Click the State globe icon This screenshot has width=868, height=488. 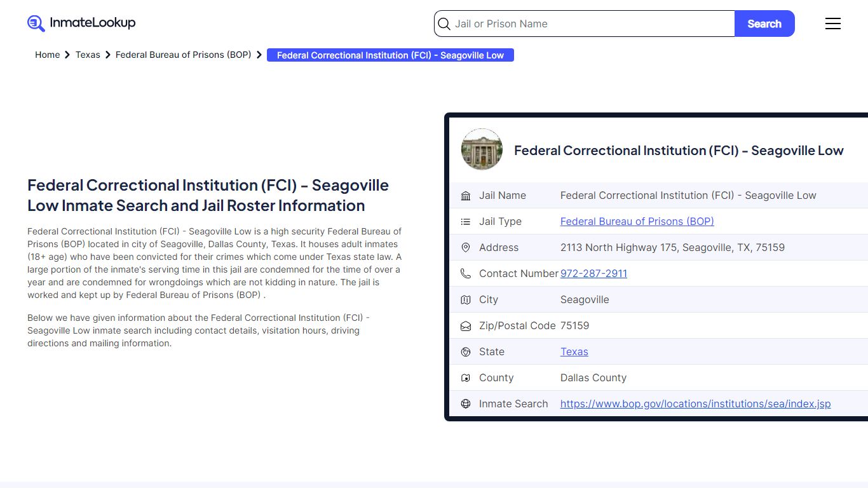466,352
